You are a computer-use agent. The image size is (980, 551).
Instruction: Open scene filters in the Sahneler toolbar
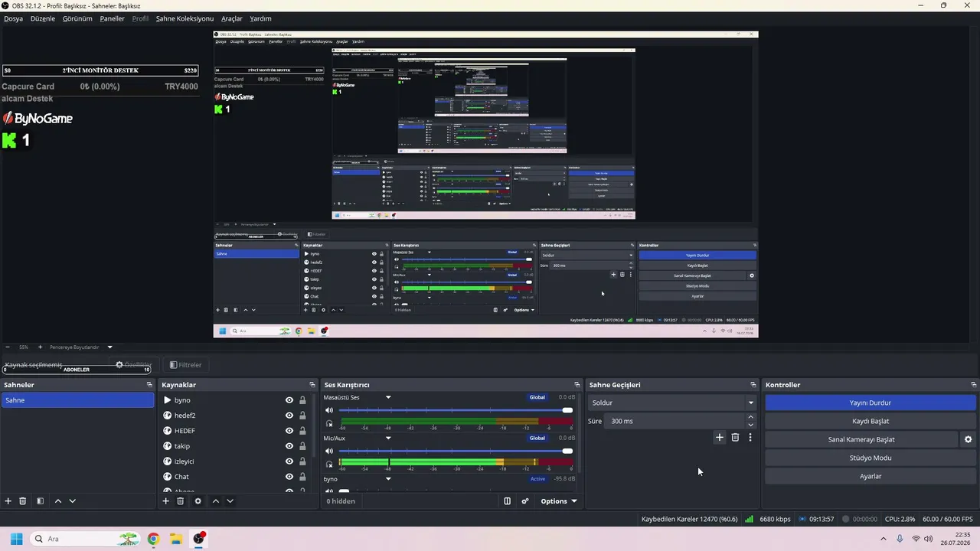pyautogui.click(x=40, y=501)
